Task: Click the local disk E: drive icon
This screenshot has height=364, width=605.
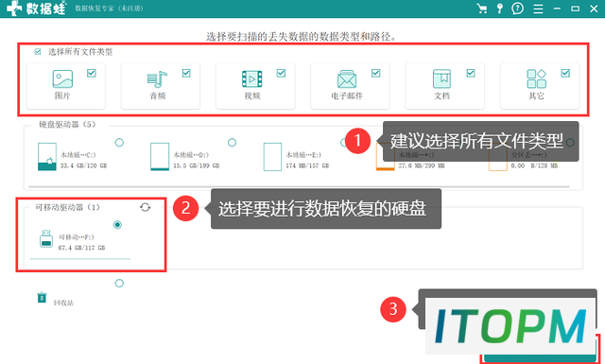Action: pos(272,157)
